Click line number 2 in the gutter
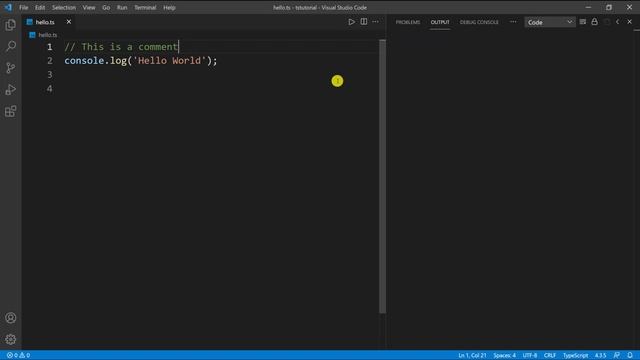The height and width of the screenshot is (360, 640). [x=50, y=61]
